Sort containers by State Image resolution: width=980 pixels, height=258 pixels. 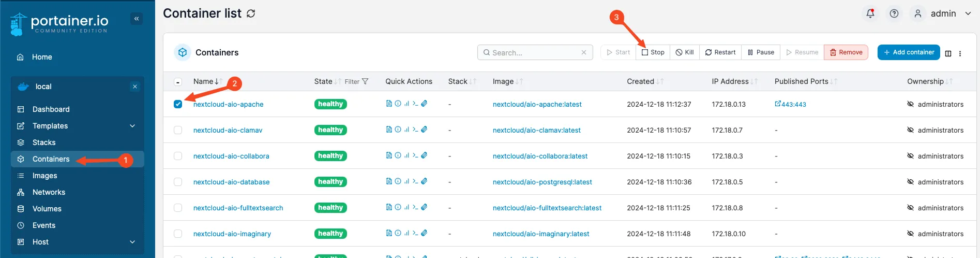point(327,81)
